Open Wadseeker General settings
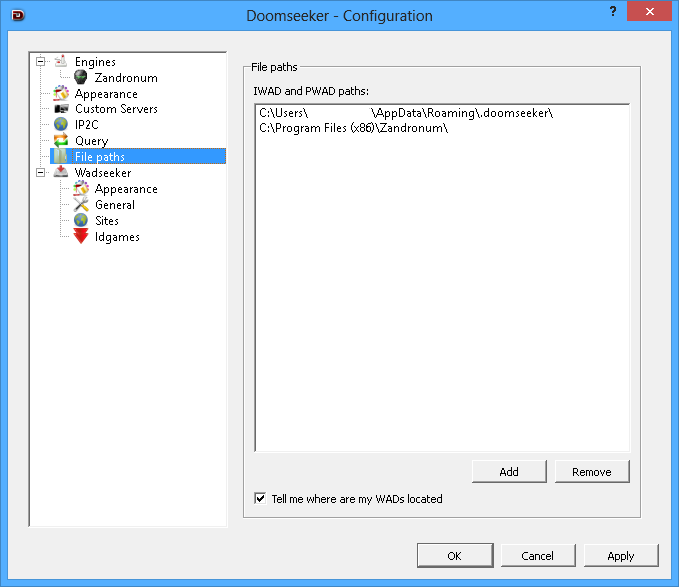Image resolution: width=679 pixels, height=587 pixels. (x=115, y=205)
